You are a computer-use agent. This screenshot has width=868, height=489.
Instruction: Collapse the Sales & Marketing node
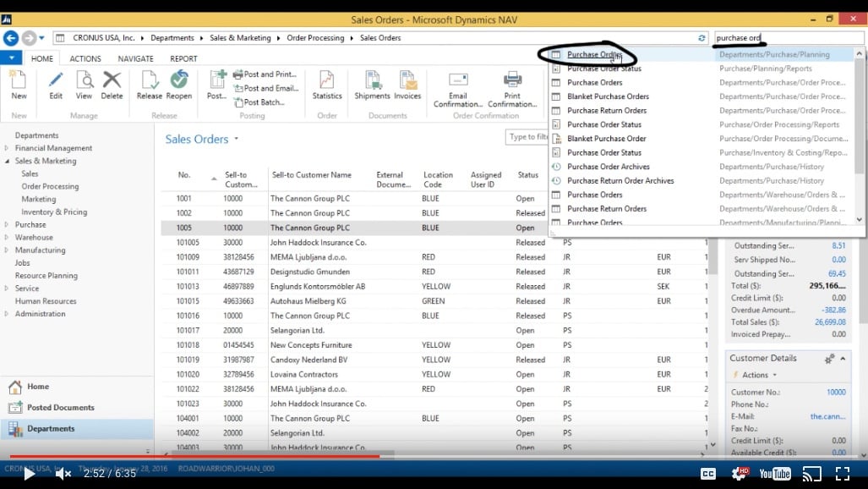7,161
